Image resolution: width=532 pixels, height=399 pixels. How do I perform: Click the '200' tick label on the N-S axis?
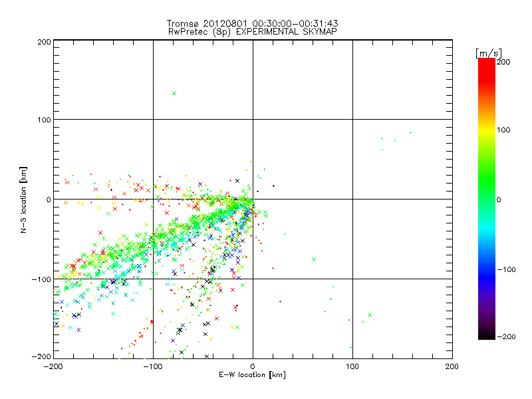tap(44, 42)
